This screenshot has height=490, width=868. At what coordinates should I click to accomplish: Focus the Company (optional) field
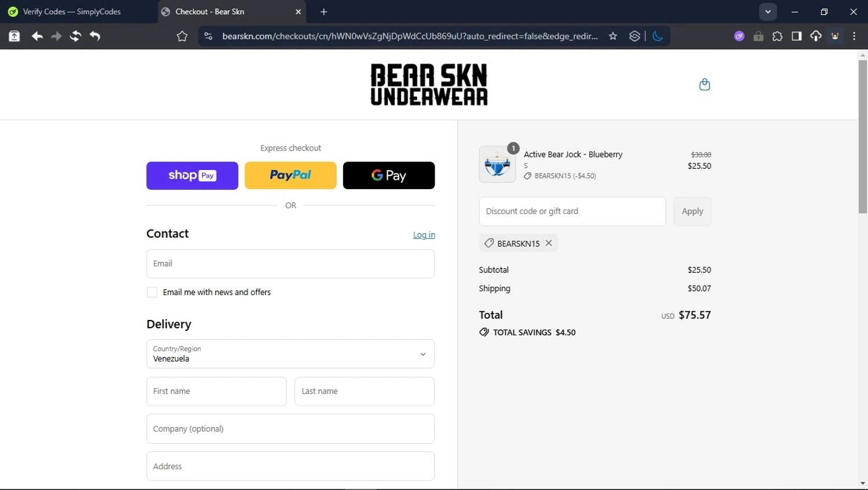pos(290,429)
